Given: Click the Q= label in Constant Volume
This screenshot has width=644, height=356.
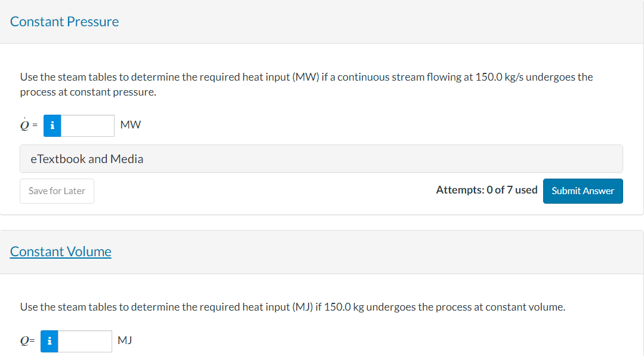Looking at the screenshot, I should pos(27,341).
